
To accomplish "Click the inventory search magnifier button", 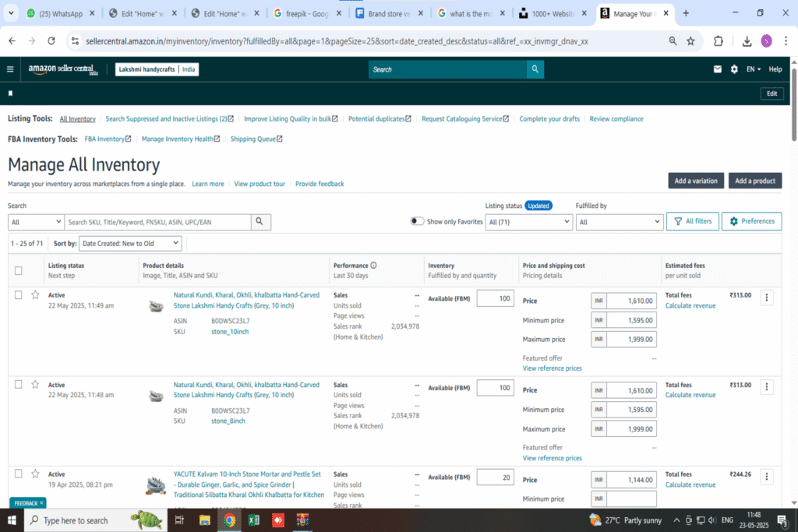I will [260, 222].
